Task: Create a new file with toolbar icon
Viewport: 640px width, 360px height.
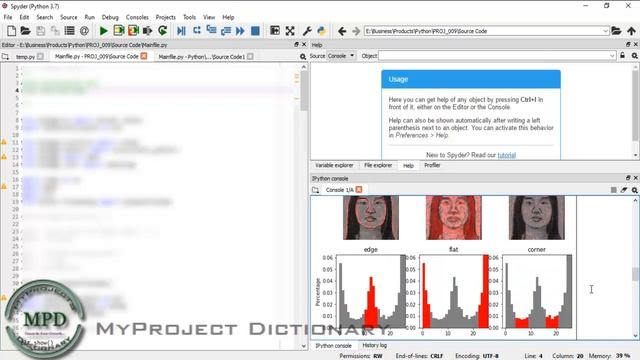Action: pyautogui.click(x=11, y=31)
